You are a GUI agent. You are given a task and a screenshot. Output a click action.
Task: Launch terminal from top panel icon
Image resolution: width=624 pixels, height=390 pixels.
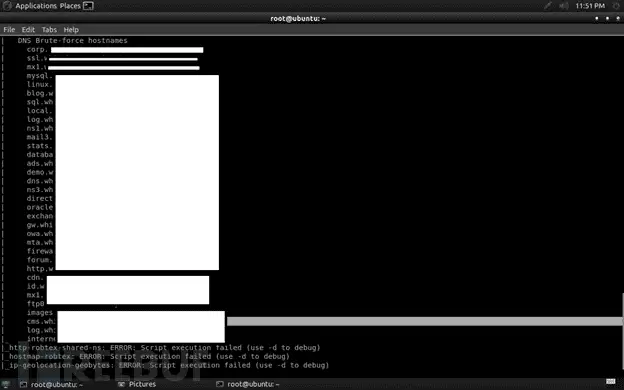(88, 6)
